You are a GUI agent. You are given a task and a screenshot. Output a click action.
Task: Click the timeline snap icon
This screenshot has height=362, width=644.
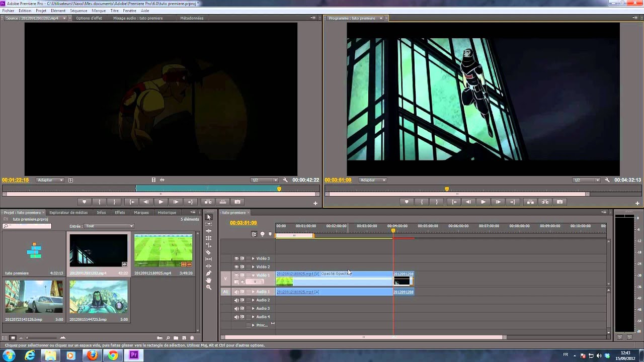coord(255,234)
